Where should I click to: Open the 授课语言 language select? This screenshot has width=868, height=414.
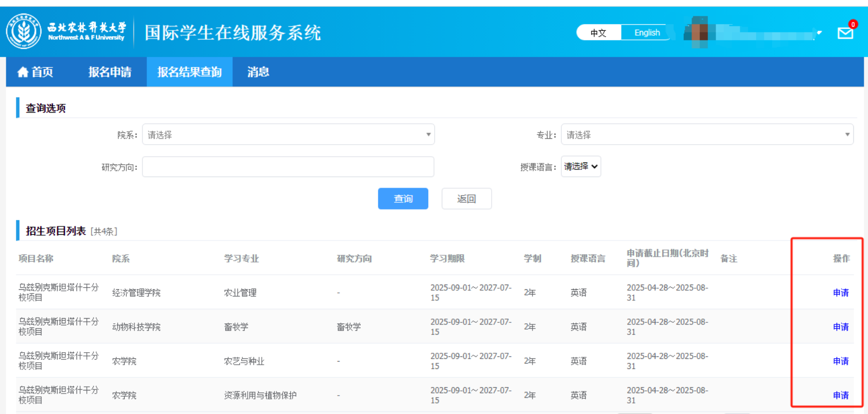581,167
